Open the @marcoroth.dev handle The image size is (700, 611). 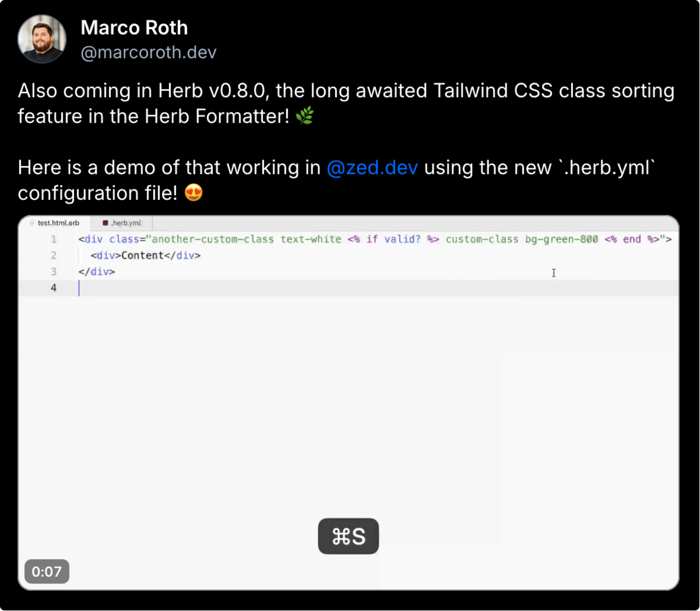pyautogui.click(x=148, y=52)
